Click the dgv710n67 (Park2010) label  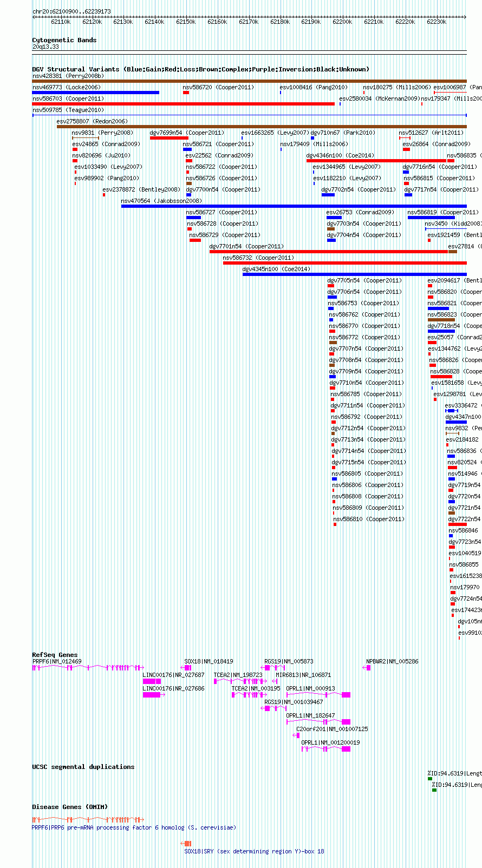[x=343, y=133]
